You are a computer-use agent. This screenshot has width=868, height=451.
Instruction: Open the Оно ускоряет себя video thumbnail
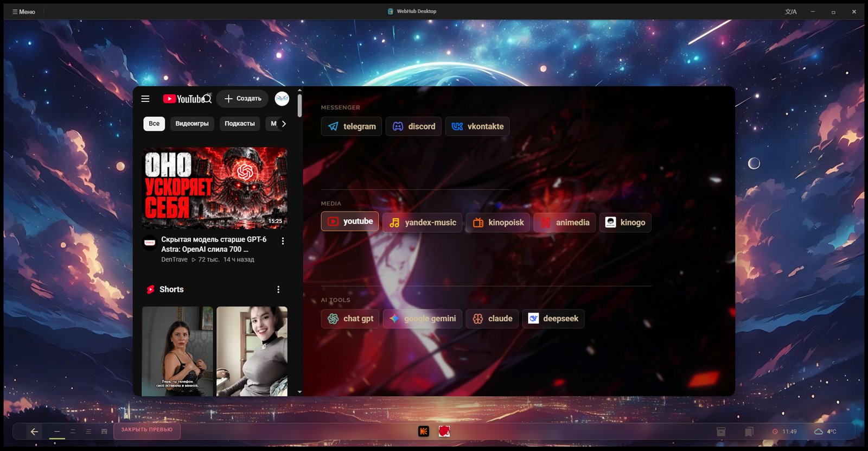(x=215, y=188)
